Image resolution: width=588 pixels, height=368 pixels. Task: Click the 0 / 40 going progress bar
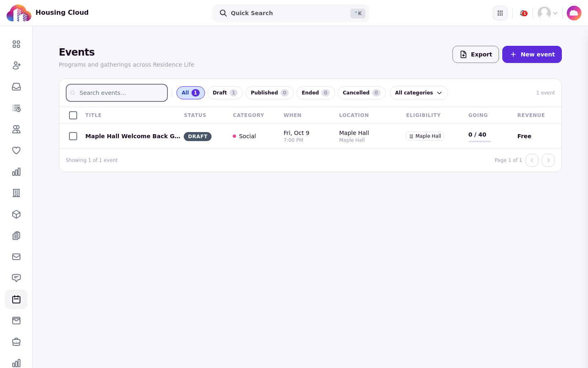pyautogui.click(x=480, y=141)
